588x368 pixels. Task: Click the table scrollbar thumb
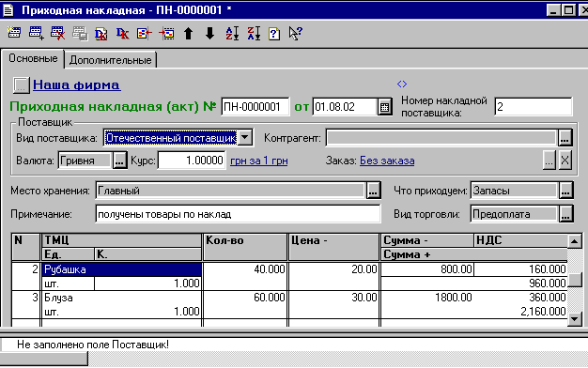click(x=575, y=280)
